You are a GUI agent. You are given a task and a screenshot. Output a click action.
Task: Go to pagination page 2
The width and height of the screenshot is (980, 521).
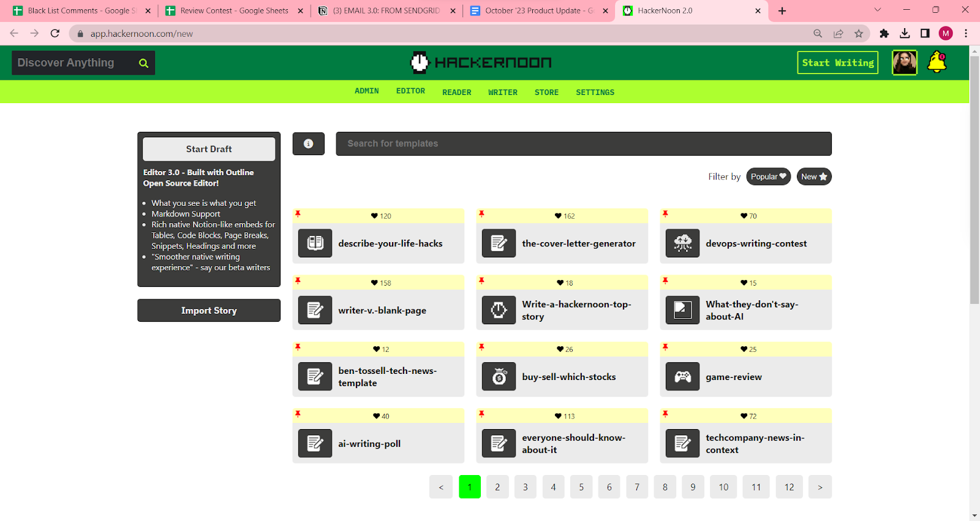[x=497, y=487]
